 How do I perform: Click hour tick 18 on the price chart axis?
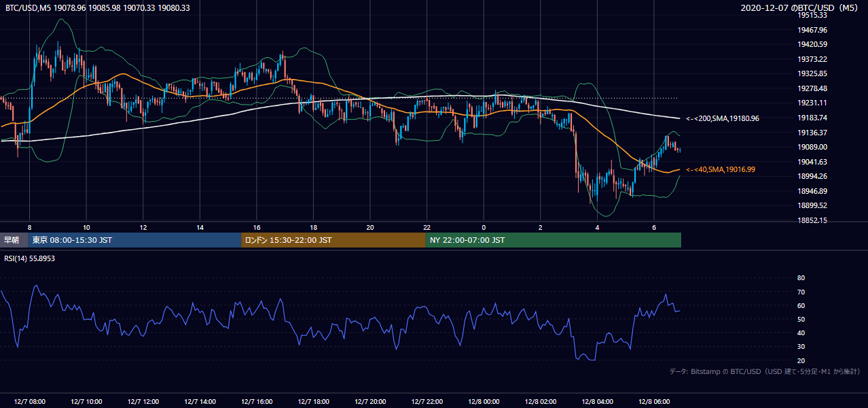(x=313, y=227)
